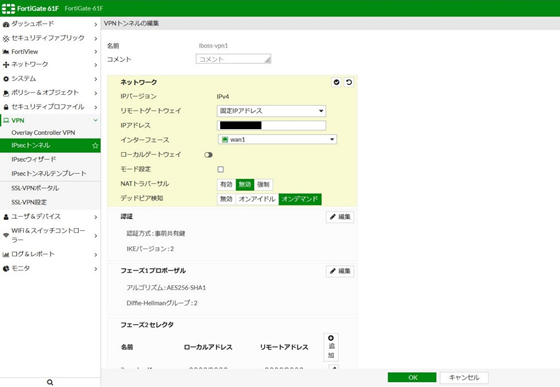Click the System gear icon in sidebar
The width and height of the screenshot is (560, 387).
tap(6, 79)
